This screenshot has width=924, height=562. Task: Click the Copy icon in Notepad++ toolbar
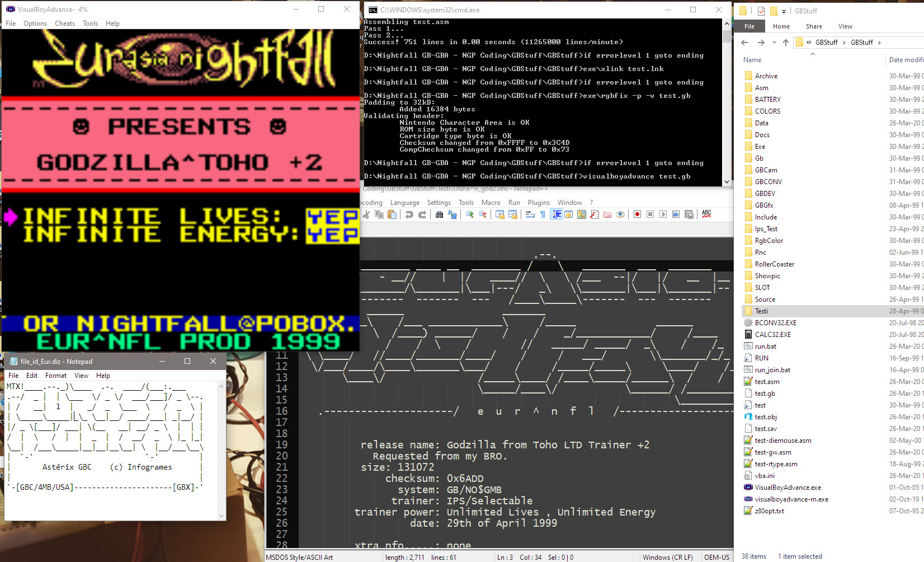(x=379, y=214)
